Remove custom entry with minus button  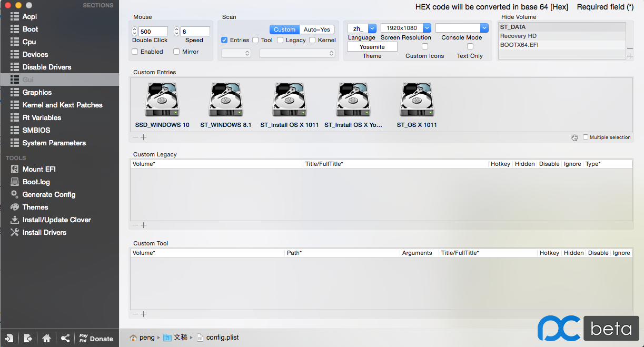click(x=135, y=137)
